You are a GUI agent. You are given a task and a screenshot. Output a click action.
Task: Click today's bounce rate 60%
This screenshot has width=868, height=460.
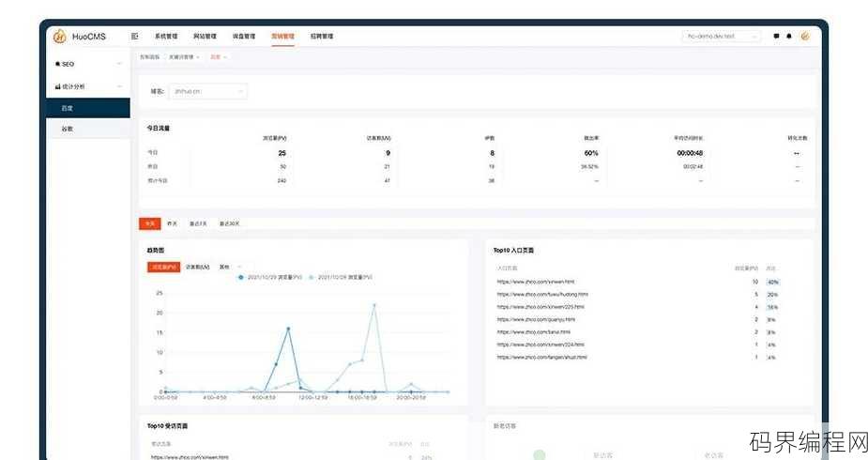[x=591, y=153]
